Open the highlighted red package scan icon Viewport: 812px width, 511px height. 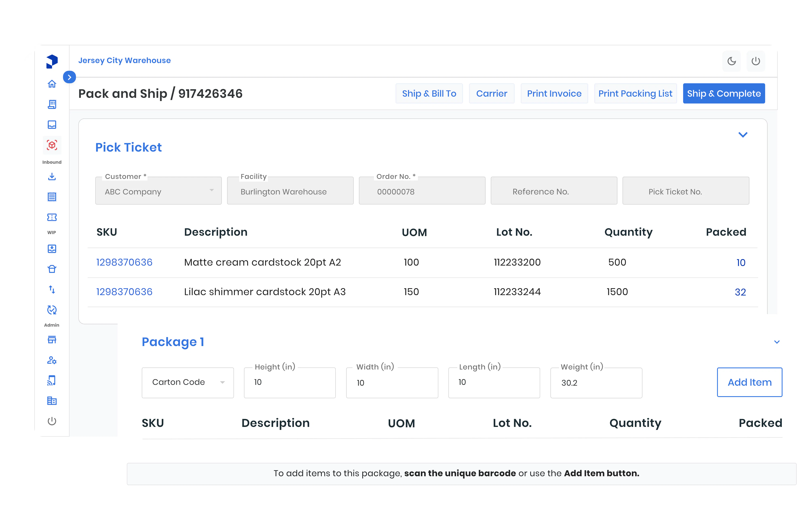tap(52, 145)
